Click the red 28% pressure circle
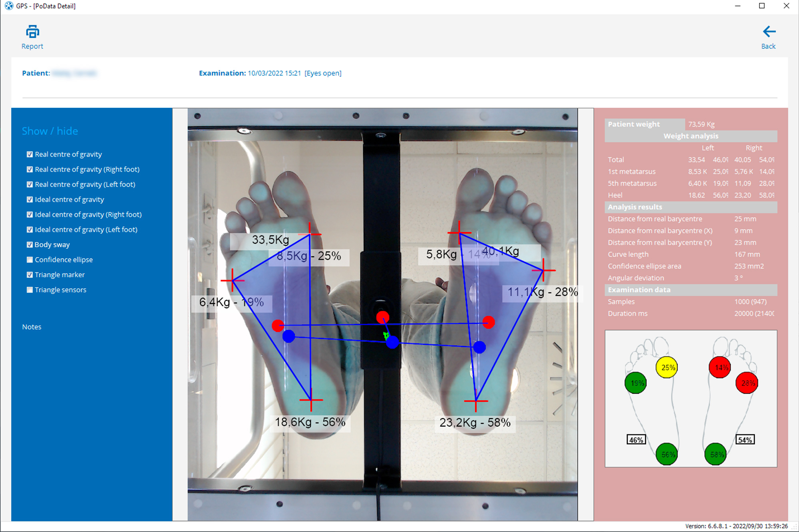 click(x=747, y=383)
